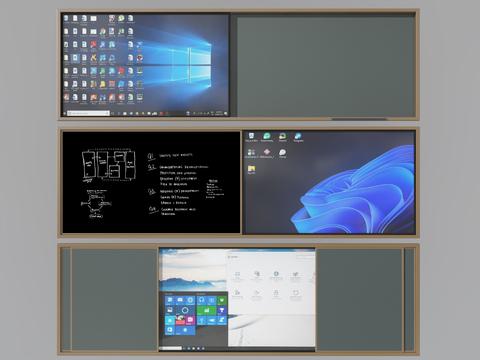Open Update and security category in Settings
This screenshot has width=480, height=360.
(296, 296)
